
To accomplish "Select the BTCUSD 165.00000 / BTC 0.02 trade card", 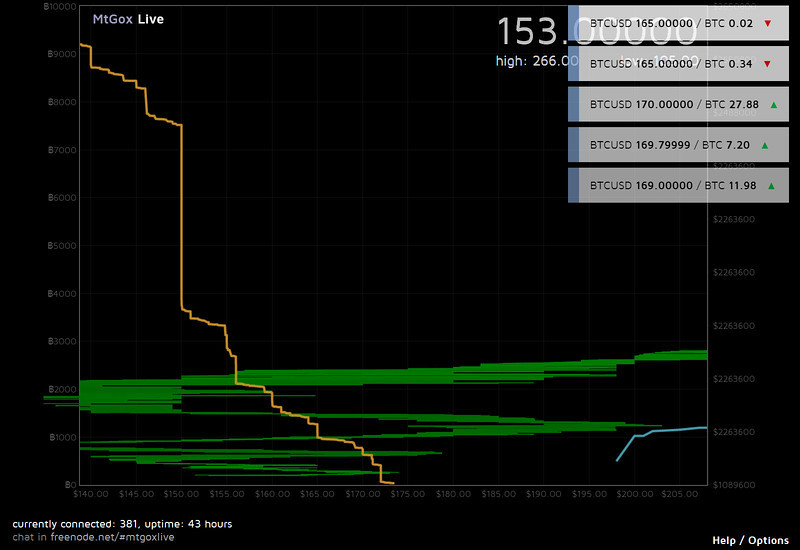I will point(678,23).
